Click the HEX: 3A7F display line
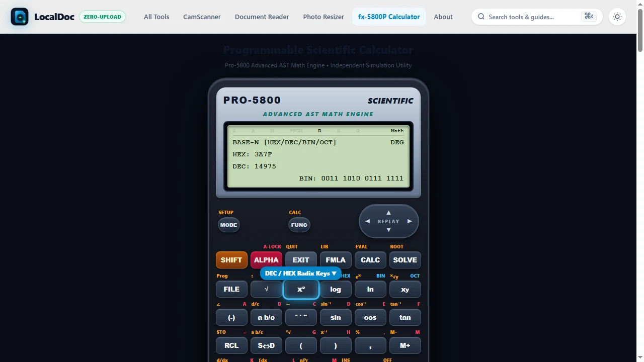This screenshot has height=362, width=644. [x=253, y=154]
